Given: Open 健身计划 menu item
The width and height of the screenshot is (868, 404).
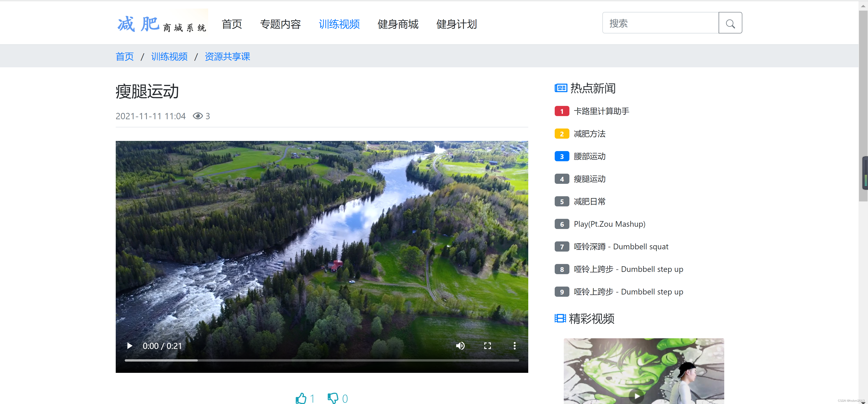Looking at the screenshot, I should (457, 24).
